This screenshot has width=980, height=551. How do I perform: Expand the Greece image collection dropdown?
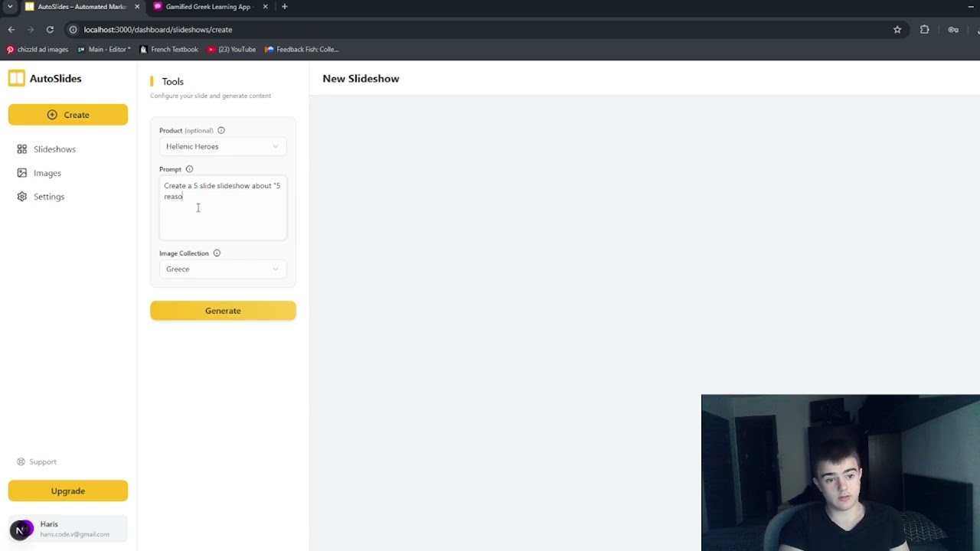pos(223,269)
